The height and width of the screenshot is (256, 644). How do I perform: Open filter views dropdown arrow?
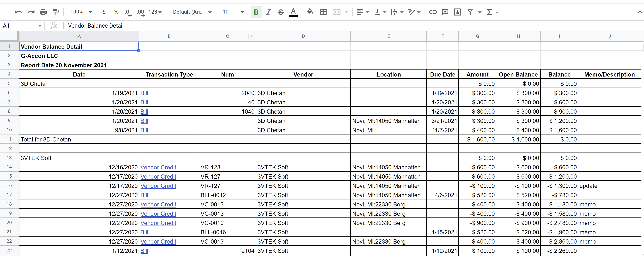[x=480, y=12]
